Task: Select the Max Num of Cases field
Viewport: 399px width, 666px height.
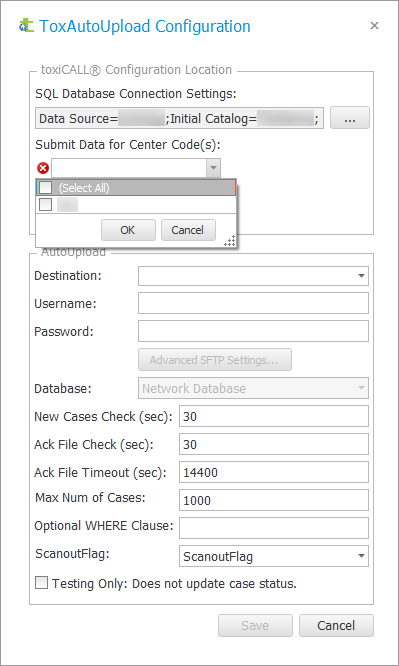Action: pyautogui.click(x=274, y=500)
